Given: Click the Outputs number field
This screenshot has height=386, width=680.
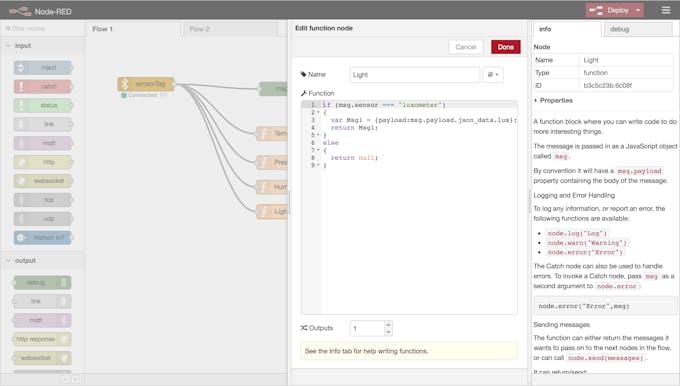Looking at the screenshot, I should pyautogui.click(x=367, y=328).
